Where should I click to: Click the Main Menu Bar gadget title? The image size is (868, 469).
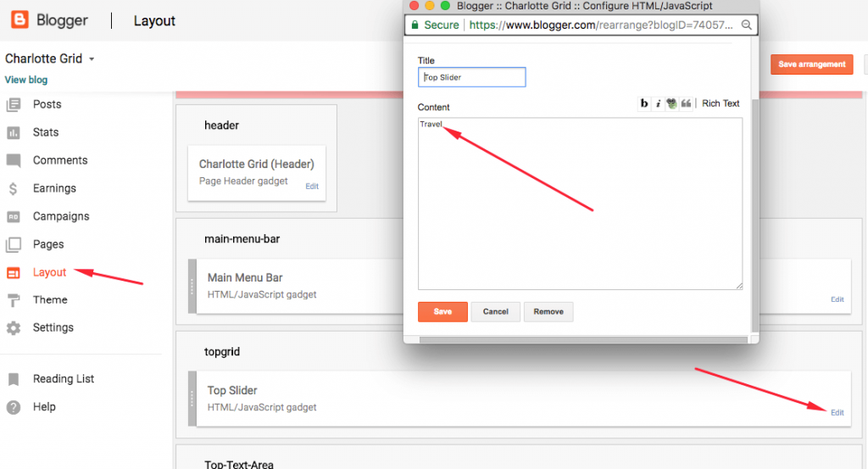point(245,277)
